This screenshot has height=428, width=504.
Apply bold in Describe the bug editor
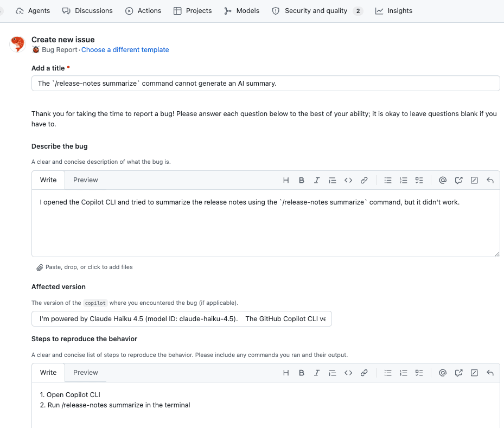301,180
